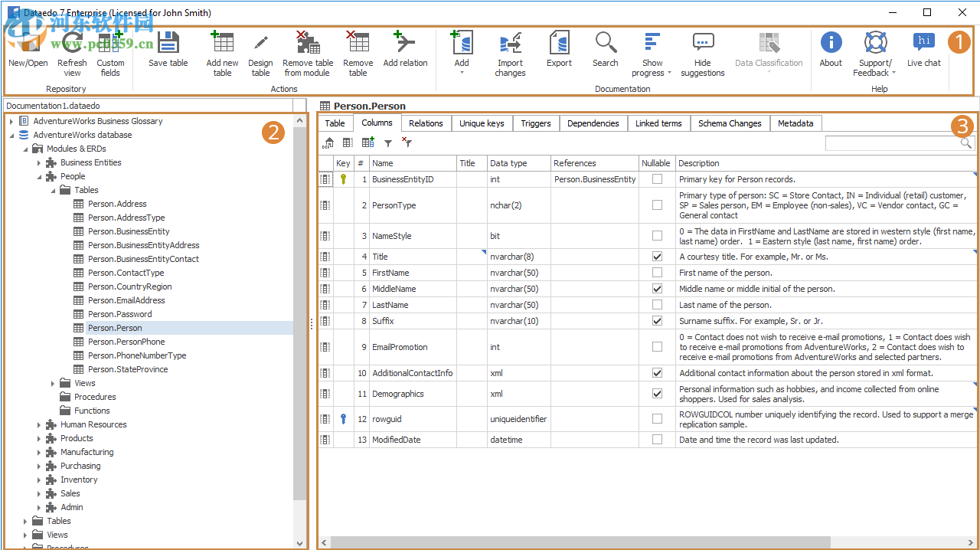Image resolution: width=980 pixels, height=550 pixels.
Task: Open the Dependencies tab
Action: 593,123
